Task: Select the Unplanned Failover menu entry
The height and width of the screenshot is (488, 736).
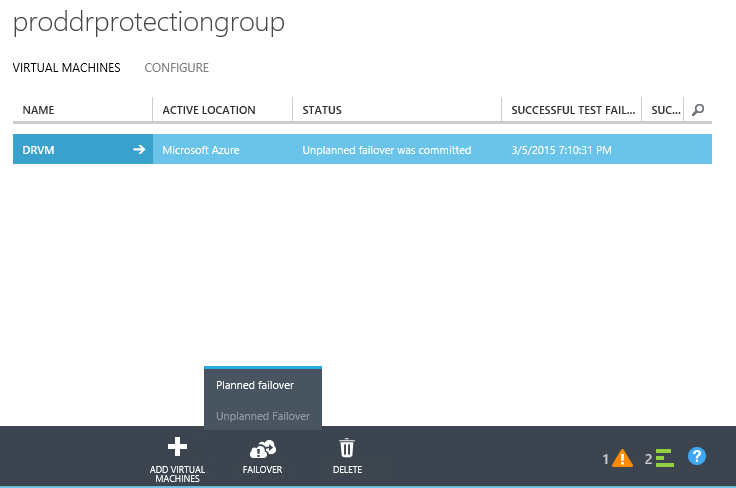Action: coord(263,416)
